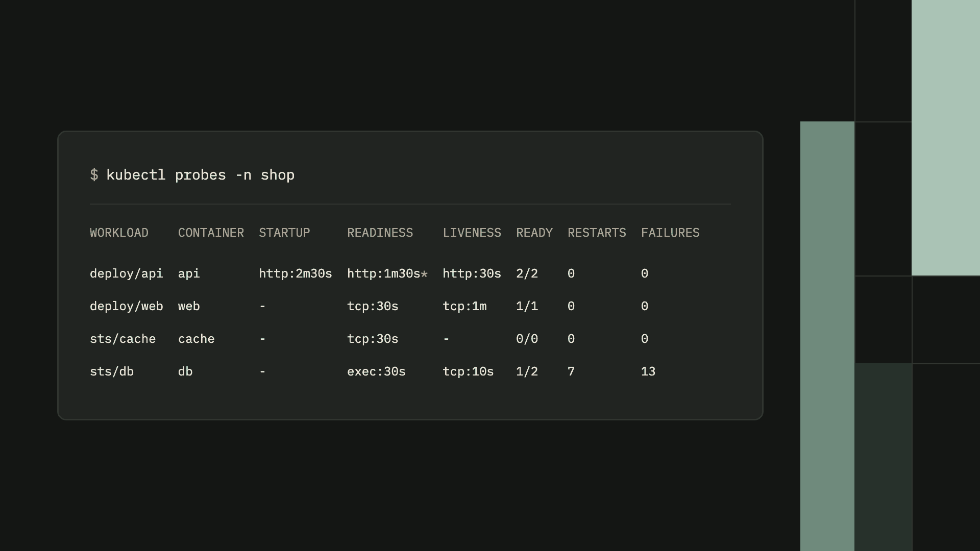Select the deploy/web workload entry

[x=127, y=307]
